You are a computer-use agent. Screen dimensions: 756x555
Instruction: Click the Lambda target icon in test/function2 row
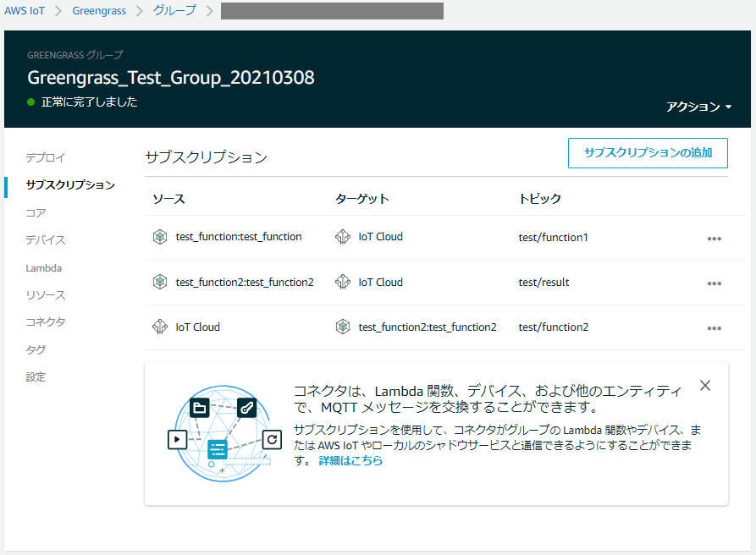click(343, 327)
